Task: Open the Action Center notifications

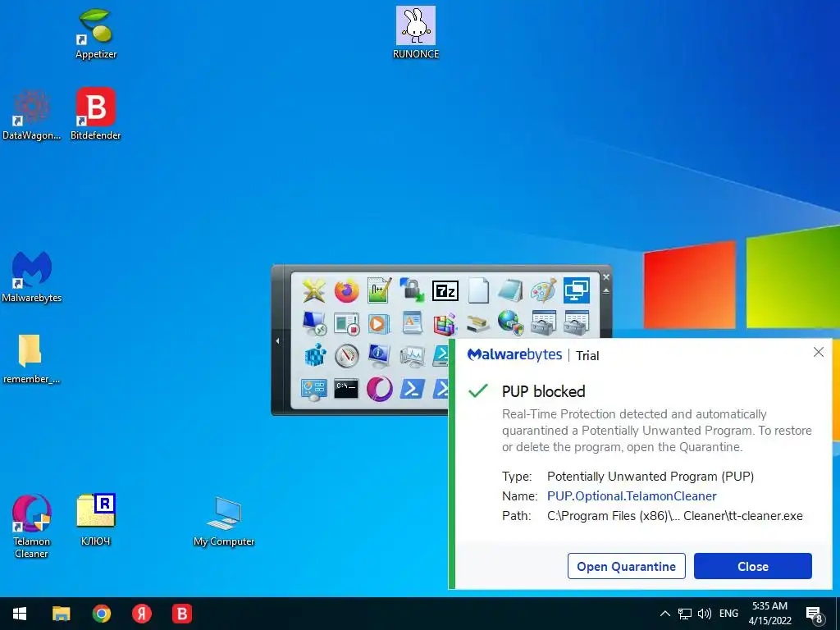Action: tap(815, 615)
